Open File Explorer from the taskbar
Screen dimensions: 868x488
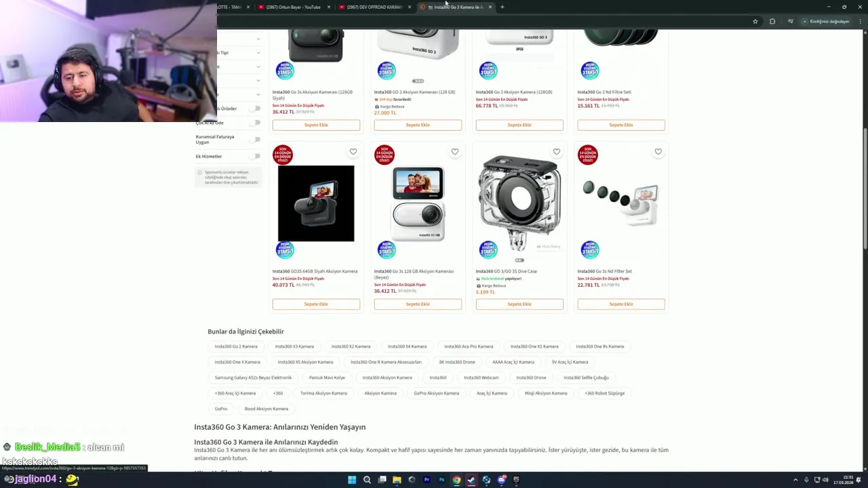397,480
